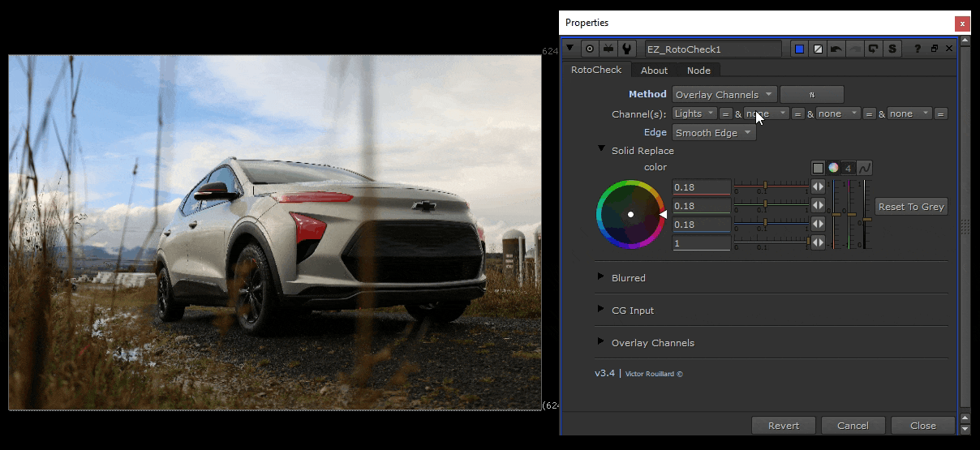Click the red channel value field

coord(702,187)
